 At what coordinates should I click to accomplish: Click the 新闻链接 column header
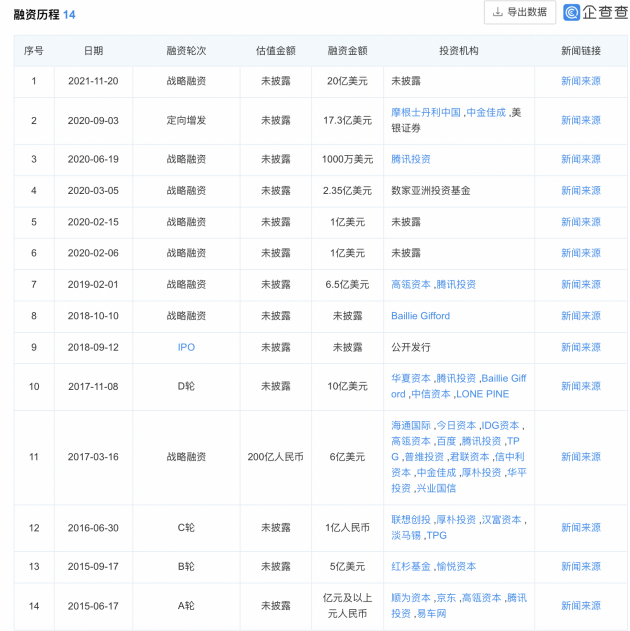click(581, 51)
